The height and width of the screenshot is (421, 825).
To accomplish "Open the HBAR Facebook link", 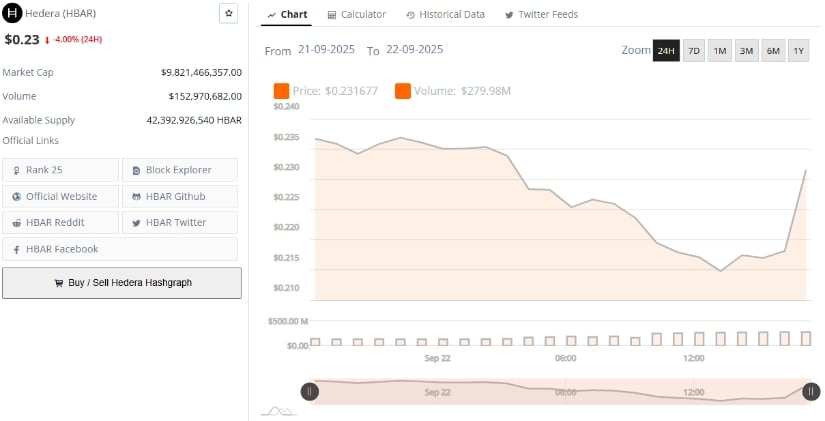I will tap(120, 249).
